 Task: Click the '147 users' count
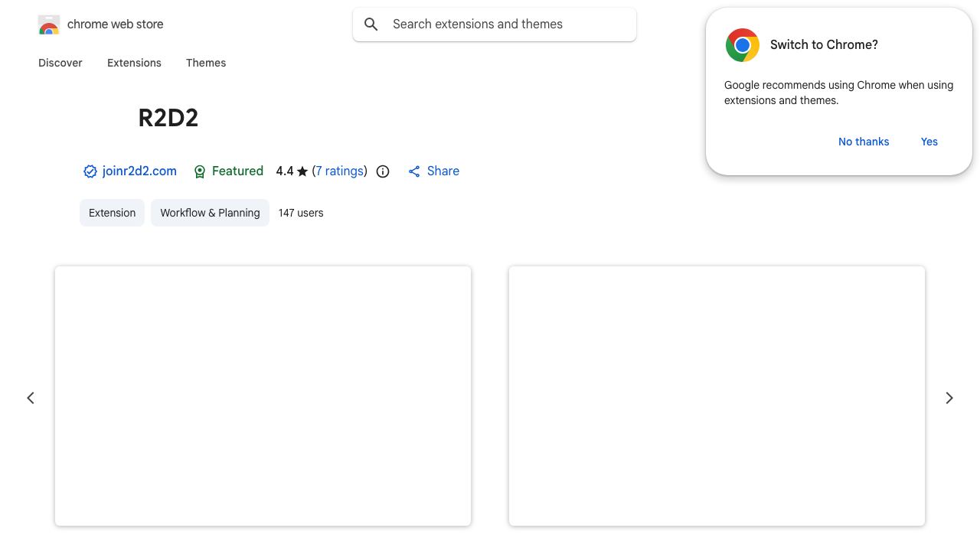[301, 213]
